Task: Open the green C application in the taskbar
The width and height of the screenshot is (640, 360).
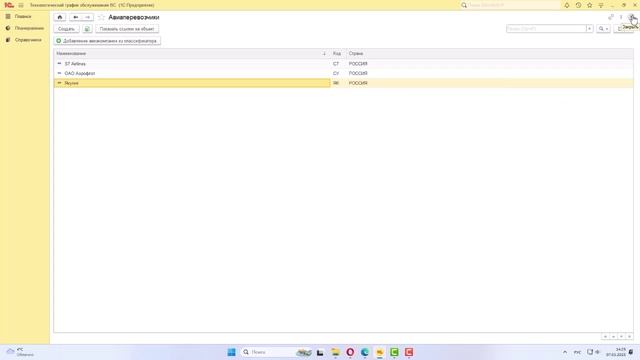Action: (394, 352)
